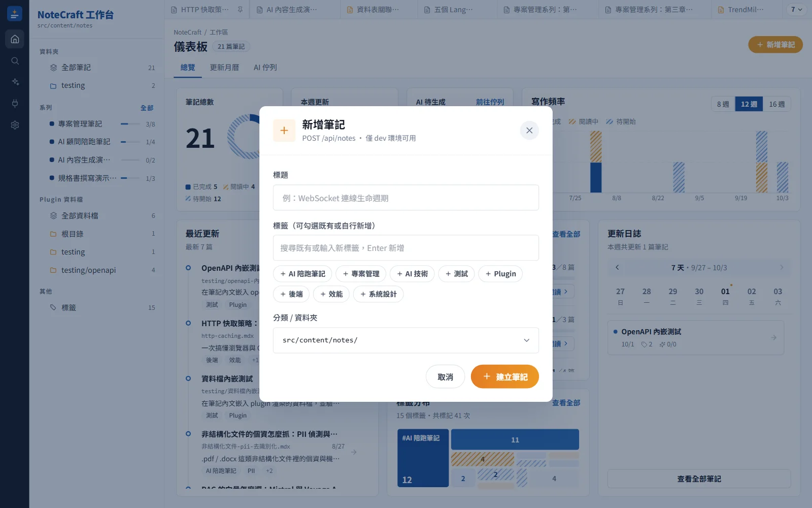Click the 前往佇列 link
Viewport: 812px width, 508px height.
(x=490, y=102)
